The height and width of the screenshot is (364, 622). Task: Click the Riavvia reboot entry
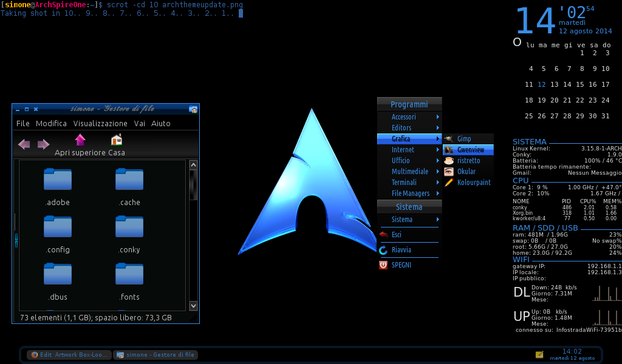click(409, 250)
